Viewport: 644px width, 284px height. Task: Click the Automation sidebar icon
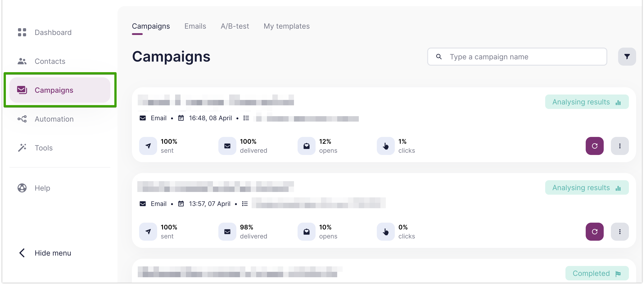(22, 119)
